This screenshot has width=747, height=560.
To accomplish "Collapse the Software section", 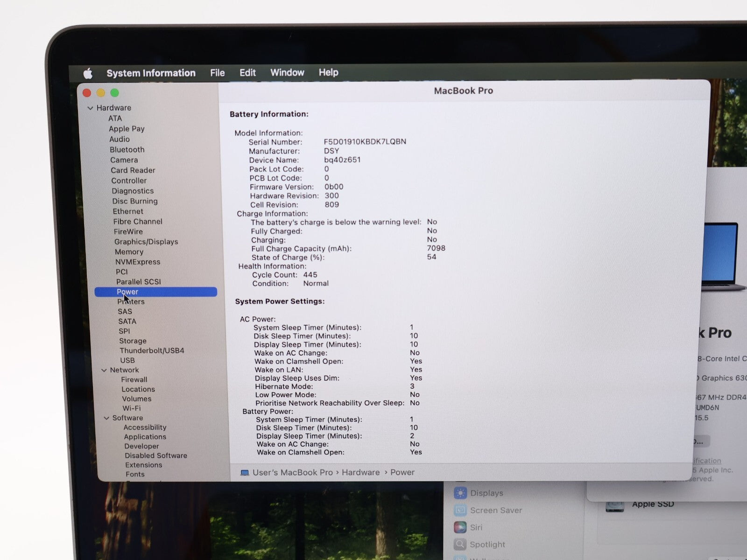I will (x=106, y=418).
